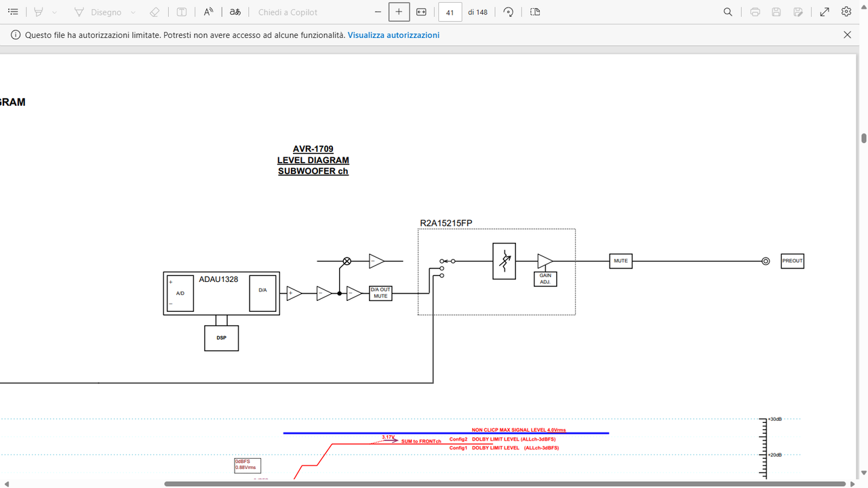
Task: Click the SUBWOOFER ch heading
Action: [313, 171]
